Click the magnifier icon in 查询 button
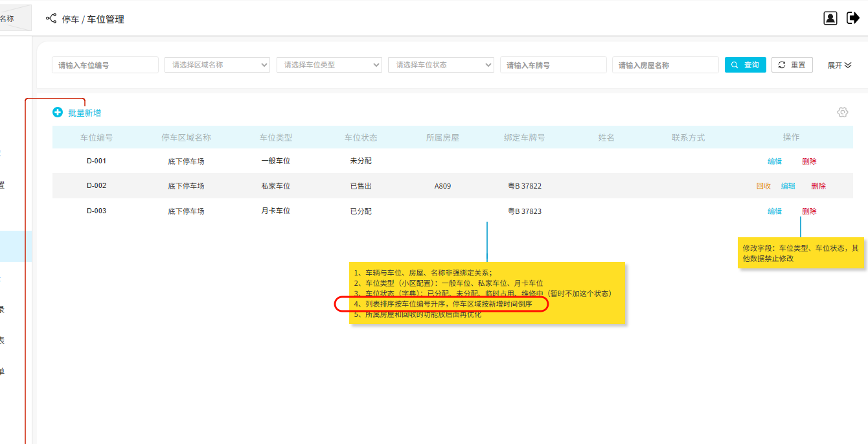This screenshot has width=868, height=444. [x=735, y=65]
